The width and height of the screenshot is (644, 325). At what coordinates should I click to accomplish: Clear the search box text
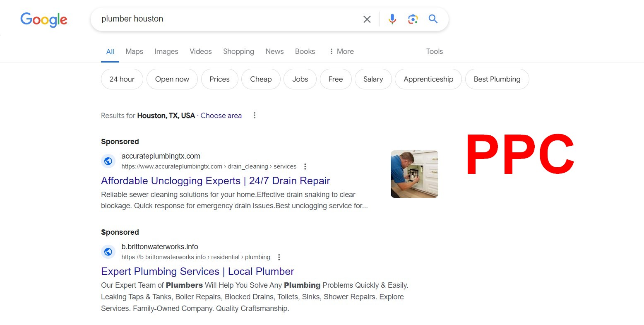(367, 19)
